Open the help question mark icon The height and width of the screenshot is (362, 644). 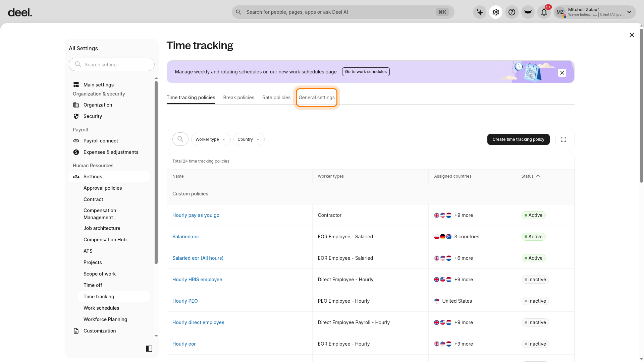[512, 12]
